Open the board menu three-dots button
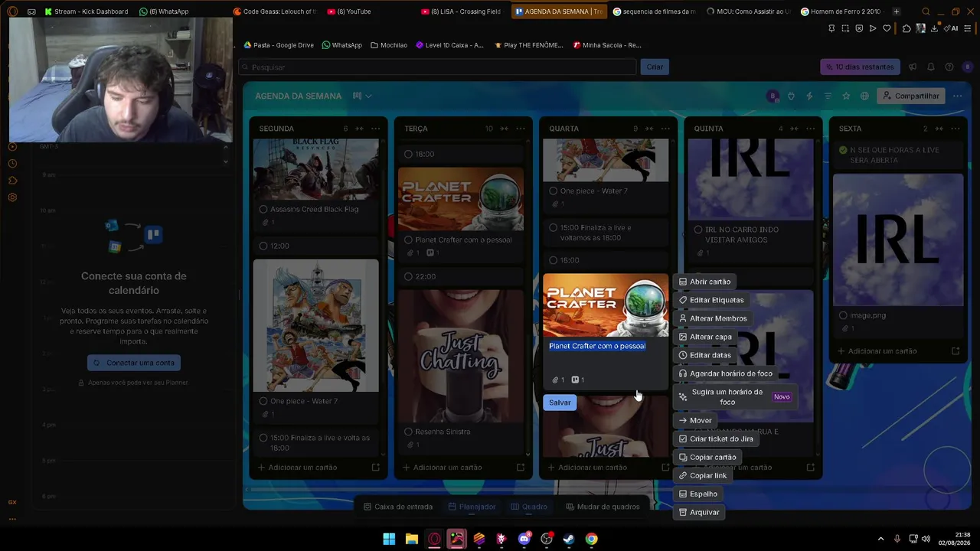This screenshot has width=980, height=551. tap(957, 96)
